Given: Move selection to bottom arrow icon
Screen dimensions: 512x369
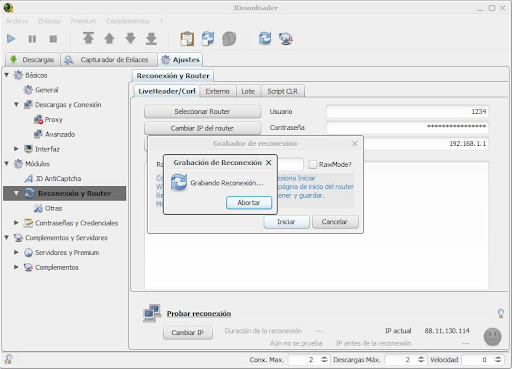Looking at the screenshot, I should (151, 38).
